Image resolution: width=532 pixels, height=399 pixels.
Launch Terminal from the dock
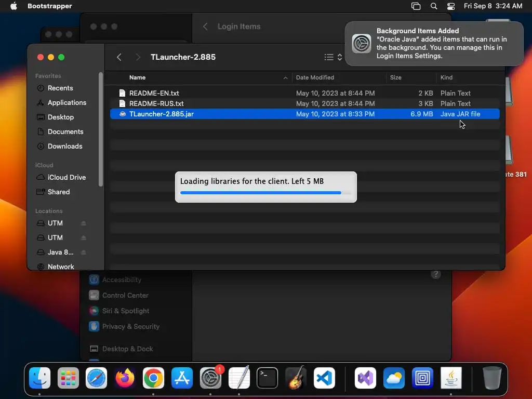pos(268,378)
